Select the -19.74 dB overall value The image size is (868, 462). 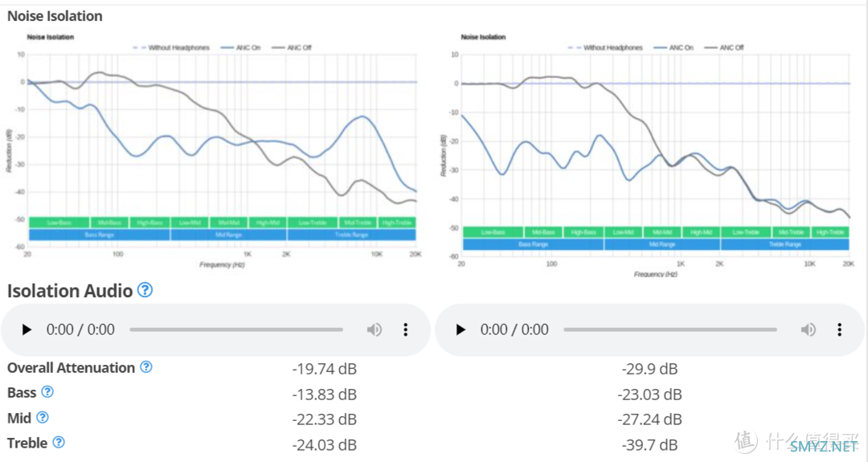pos(325,369)
